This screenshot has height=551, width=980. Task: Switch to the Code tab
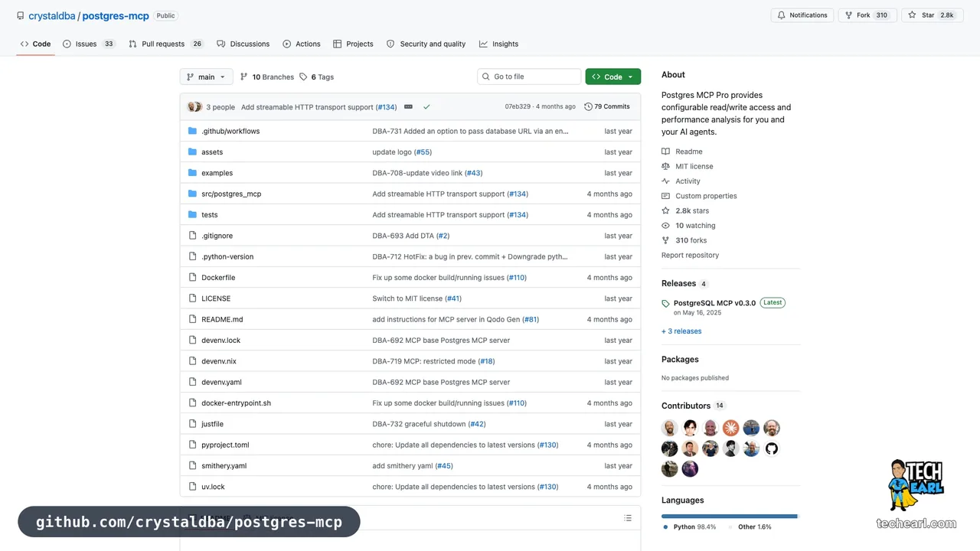click(35, 44)
